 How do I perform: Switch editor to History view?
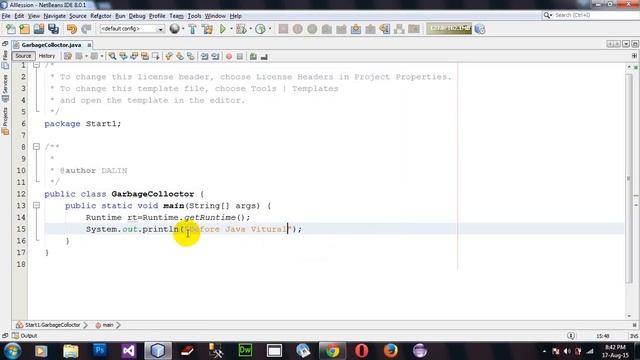point(47,56)
